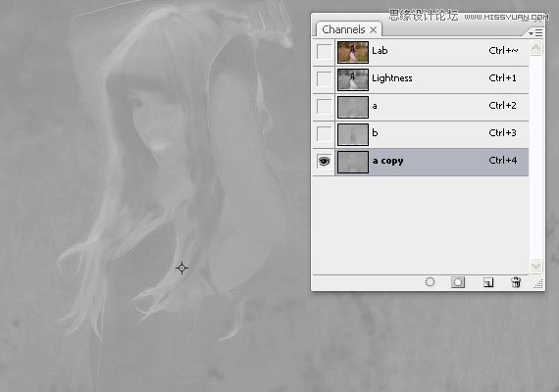Delete current channel trash icon

point(516,282)
